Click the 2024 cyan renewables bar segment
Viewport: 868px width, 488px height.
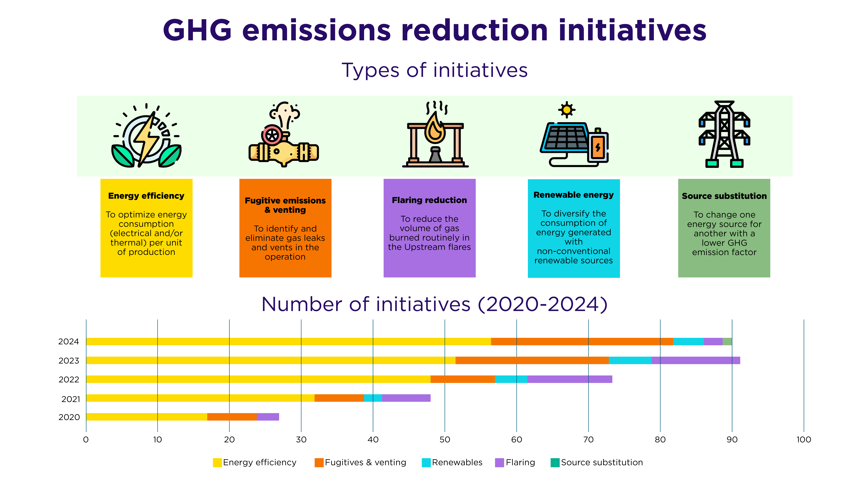[x=688, y=341]
